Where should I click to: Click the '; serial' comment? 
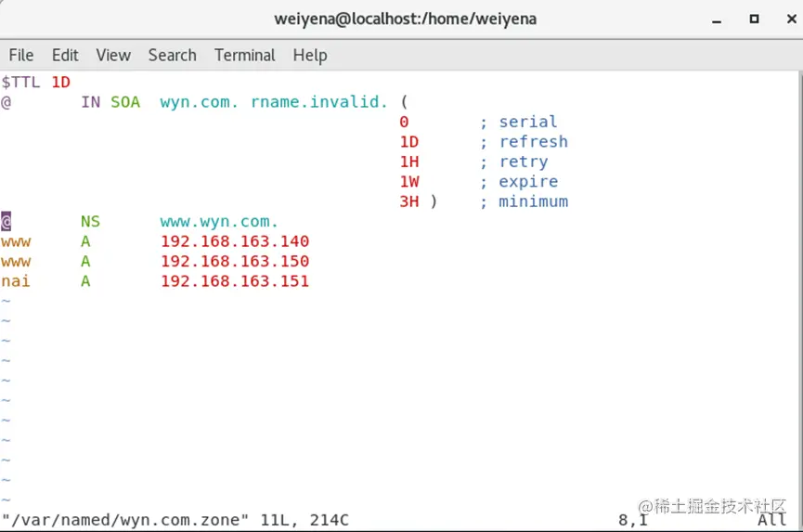[x=518, y=122]
